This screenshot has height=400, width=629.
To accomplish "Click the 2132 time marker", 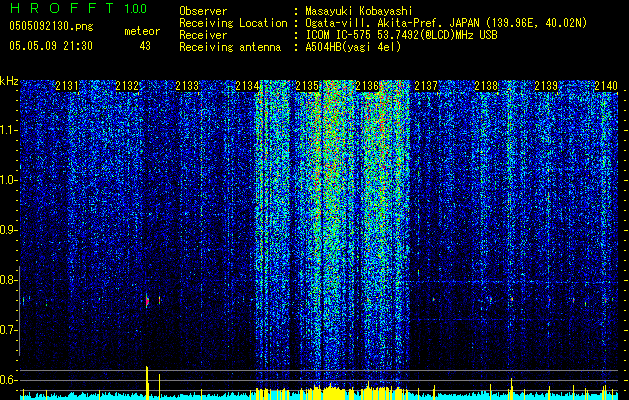I will click(x=127, y=86).
